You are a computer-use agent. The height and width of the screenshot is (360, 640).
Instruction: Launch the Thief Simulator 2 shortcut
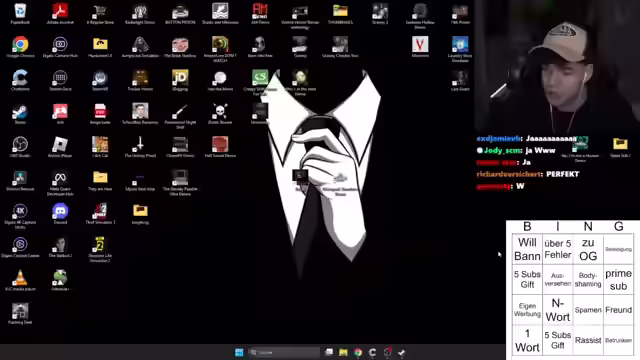100,213
